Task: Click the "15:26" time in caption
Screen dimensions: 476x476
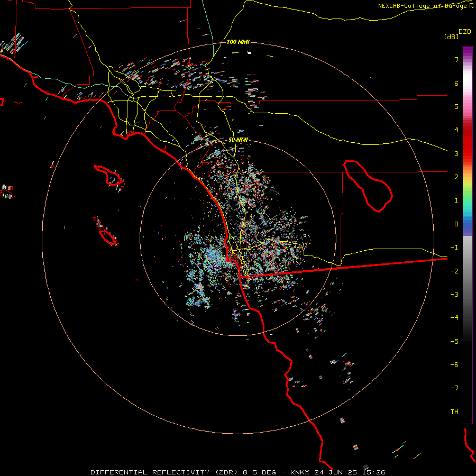Action: 375,472
